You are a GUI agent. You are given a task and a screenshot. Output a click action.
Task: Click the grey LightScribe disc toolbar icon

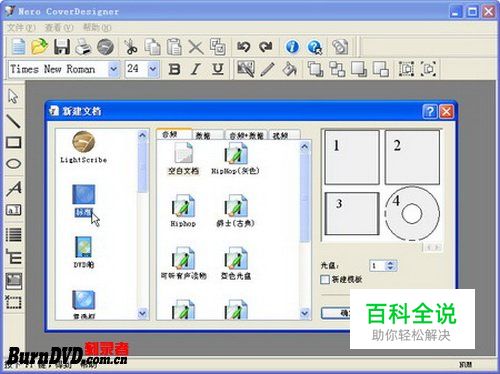coord(105,47)
